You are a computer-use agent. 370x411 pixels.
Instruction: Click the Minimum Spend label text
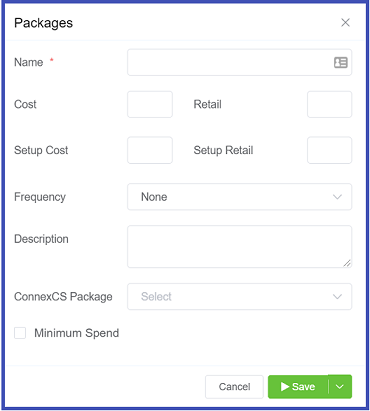click(77, 333)
